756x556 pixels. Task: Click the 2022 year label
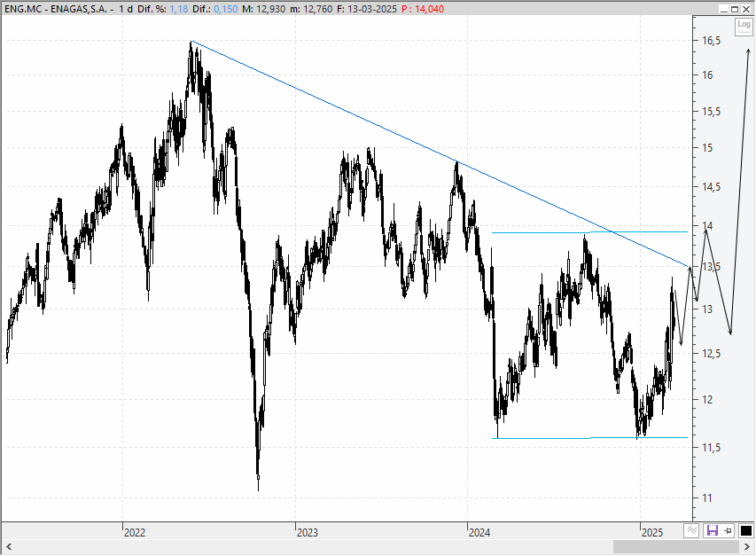[x=135, y=532]
